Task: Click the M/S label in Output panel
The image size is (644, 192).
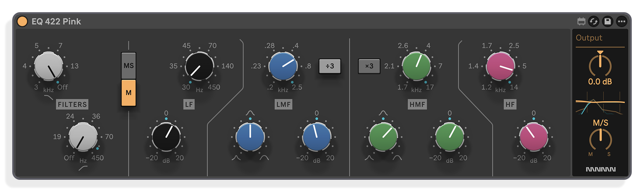Action: pyautogui.click(x=600, y=123)
